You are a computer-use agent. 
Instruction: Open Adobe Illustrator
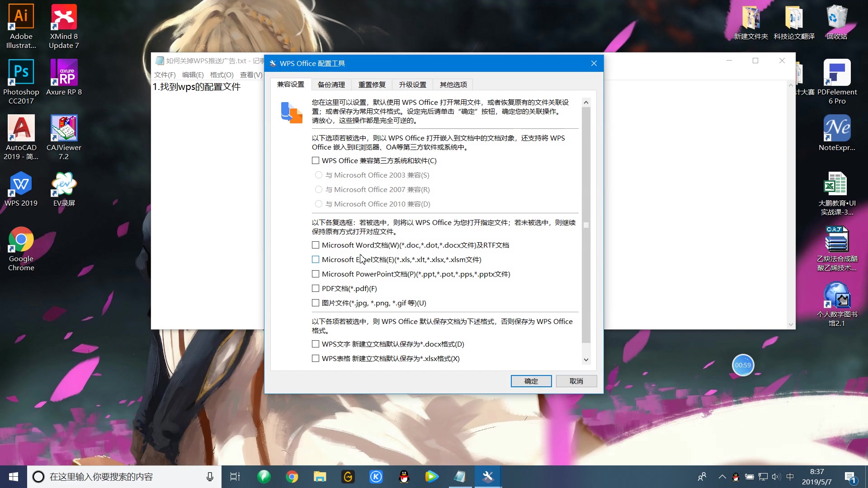(x=20, y=16)
